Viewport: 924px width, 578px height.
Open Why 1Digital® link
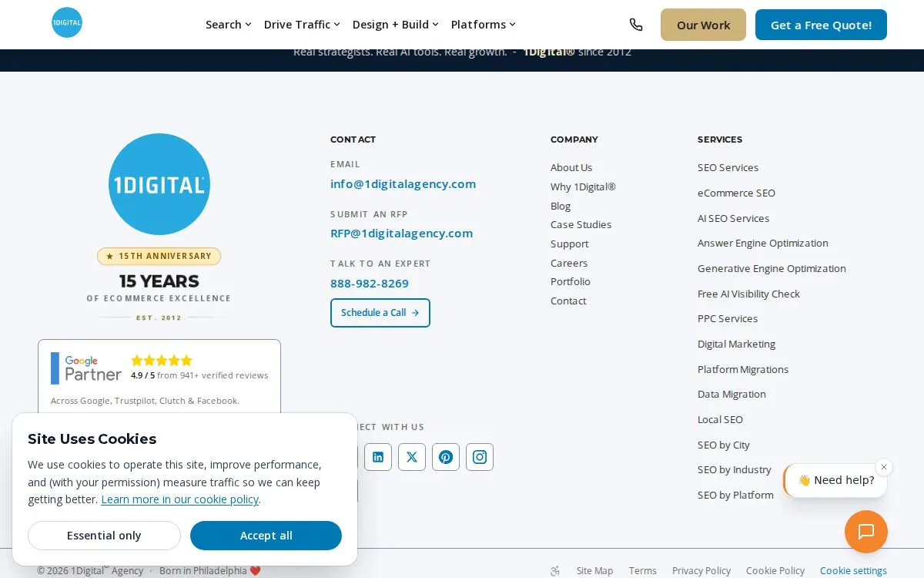(583, 187)
